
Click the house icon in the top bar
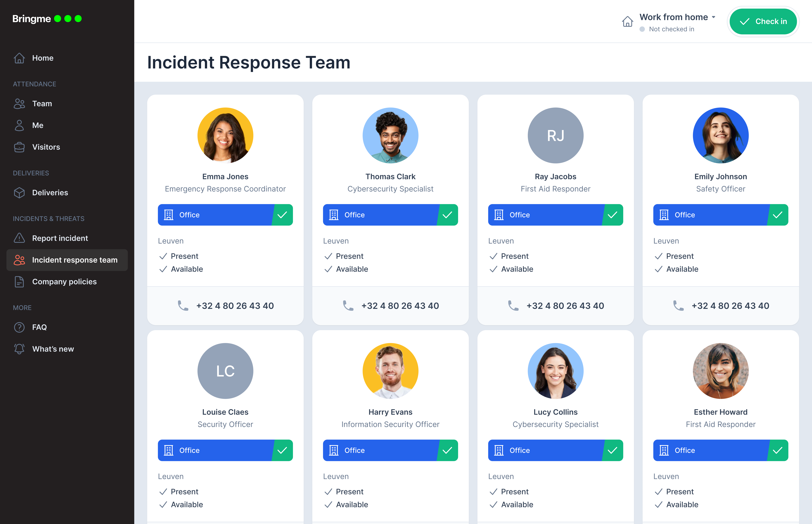tap(627, 21)
